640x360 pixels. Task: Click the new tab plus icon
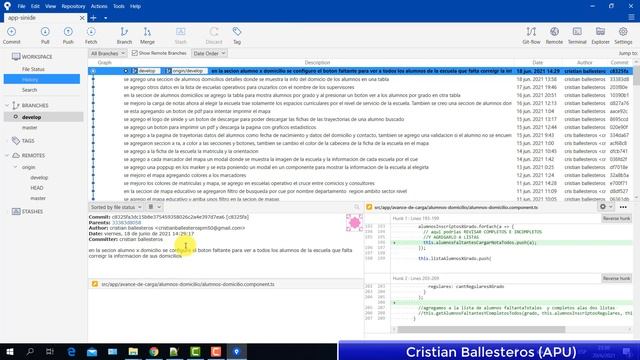coord(93,18)
